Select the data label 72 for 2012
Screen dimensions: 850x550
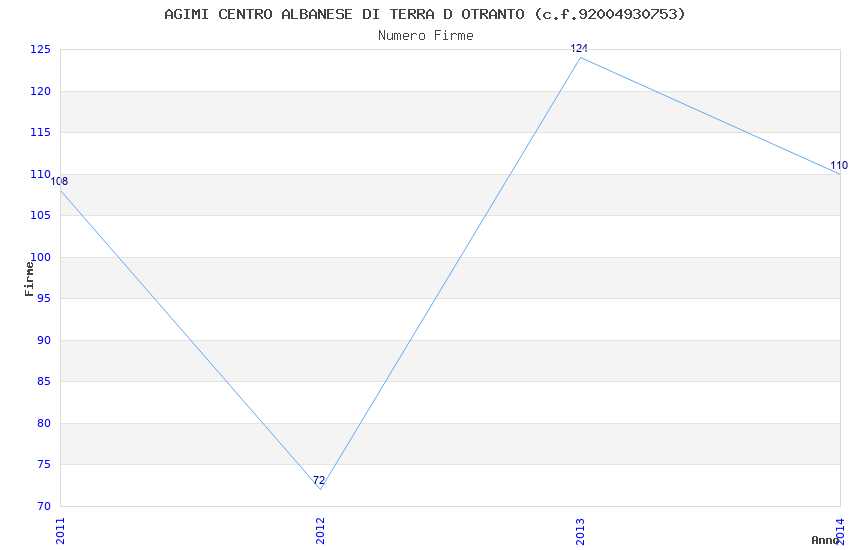[319, 480]
